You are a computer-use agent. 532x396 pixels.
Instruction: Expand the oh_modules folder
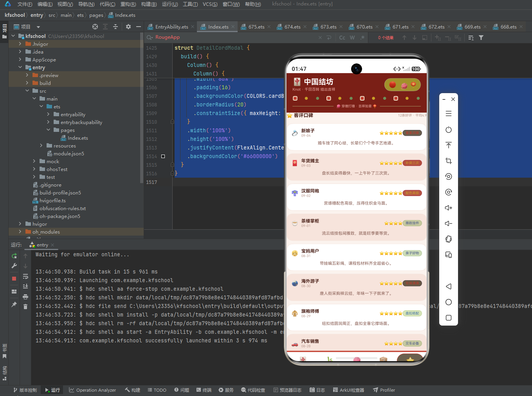point(20,232)
